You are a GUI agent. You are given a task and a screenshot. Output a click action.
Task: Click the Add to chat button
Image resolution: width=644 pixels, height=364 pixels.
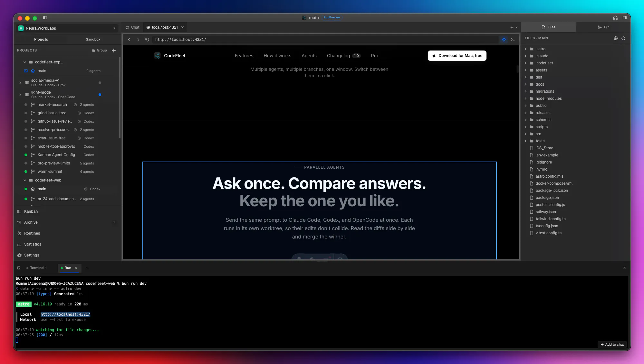[x=612, y=344]
